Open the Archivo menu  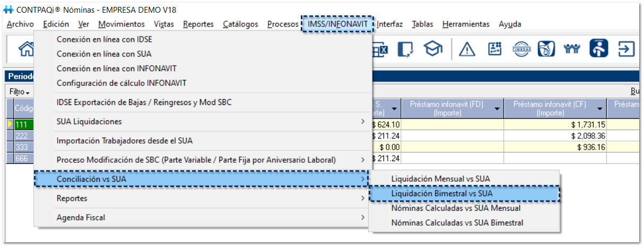(20, 24)
